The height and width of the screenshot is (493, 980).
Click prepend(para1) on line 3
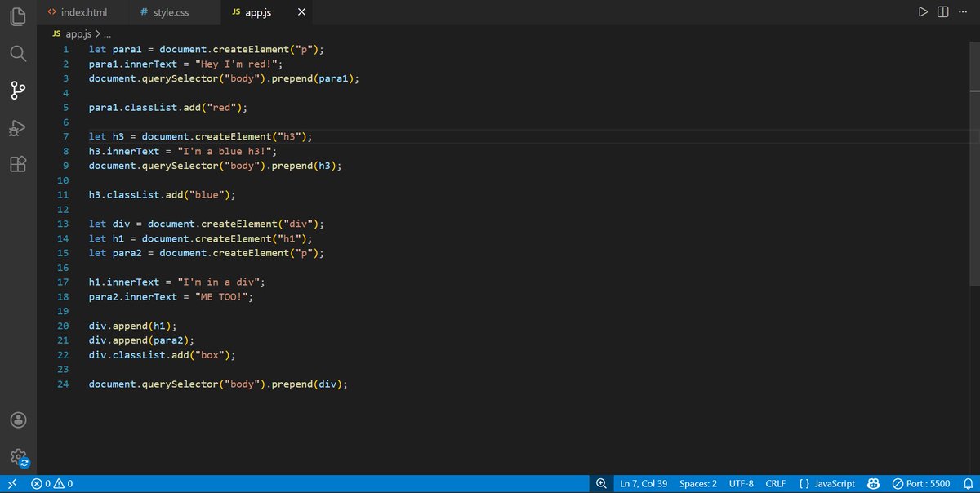[311, 78]
